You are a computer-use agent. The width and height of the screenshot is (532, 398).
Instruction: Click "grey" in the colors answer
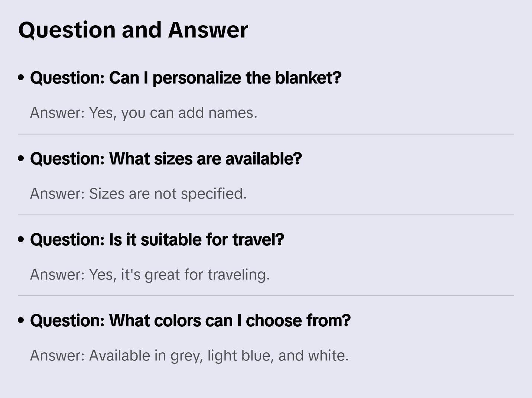tap(186, 356)
